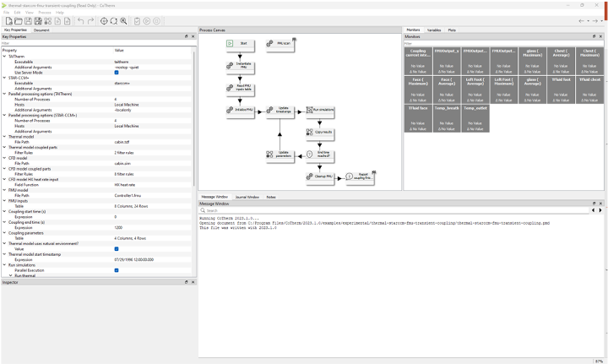Click the circular stop icon in toolbar
This screenshot has width=608, height=364.
156,21
